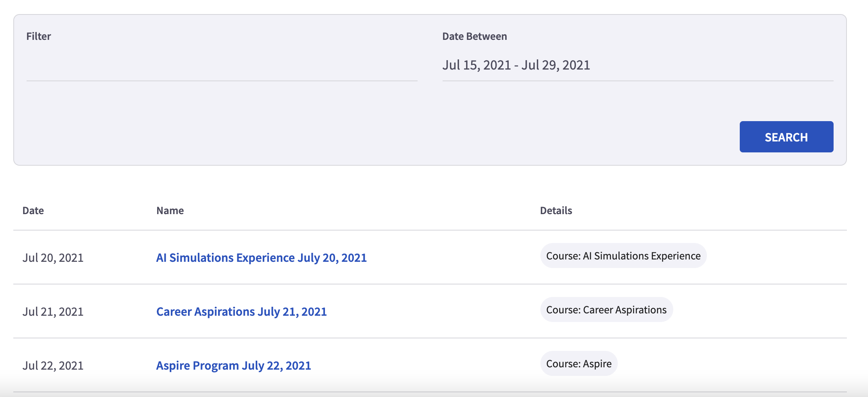Viewport: 868px width, 397px height.
Task: Click the underline beneath the Filter field
Action: point(222,81)
